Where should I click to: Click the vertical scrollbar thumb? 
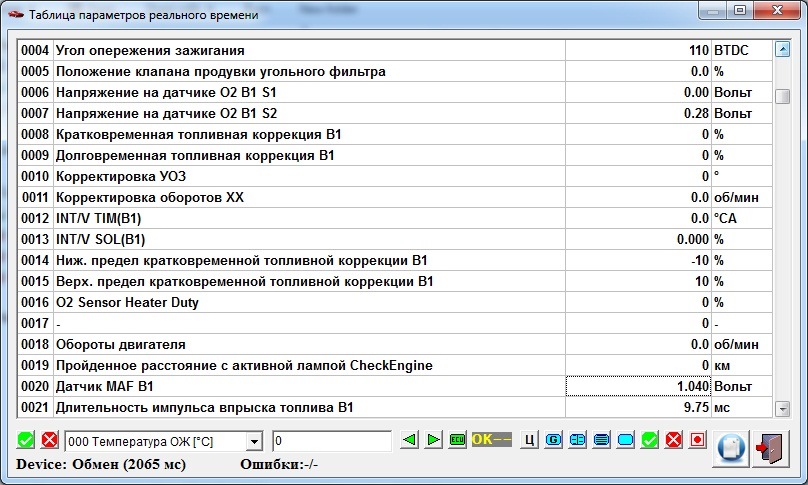782,96
